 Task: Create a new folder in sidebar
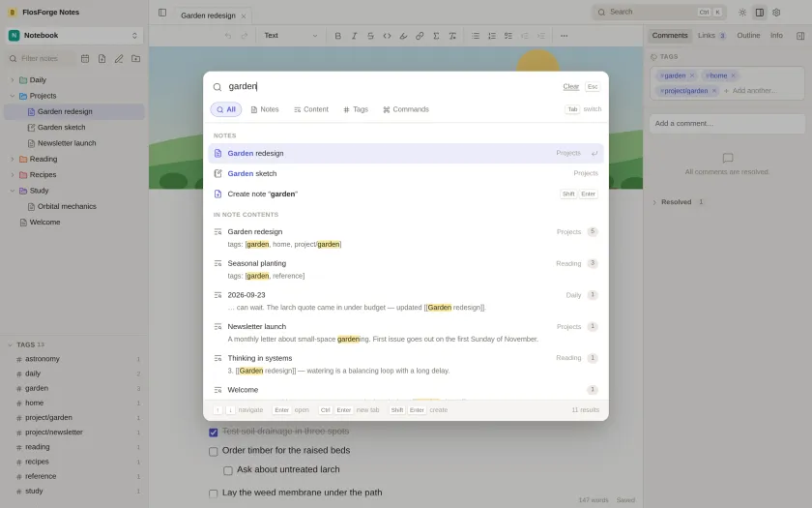pos(135,59)
